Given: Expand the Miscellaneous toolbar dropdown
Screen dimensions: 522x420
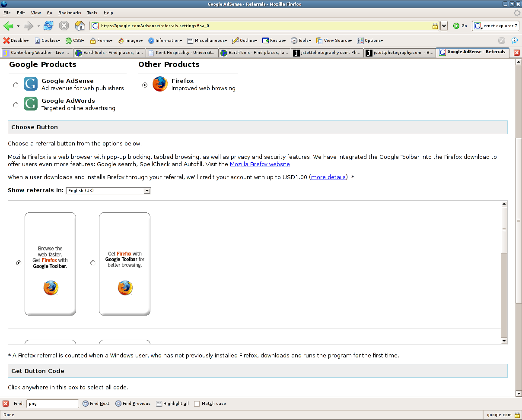Looking at the screenshot, I should (x=207, y=41).
